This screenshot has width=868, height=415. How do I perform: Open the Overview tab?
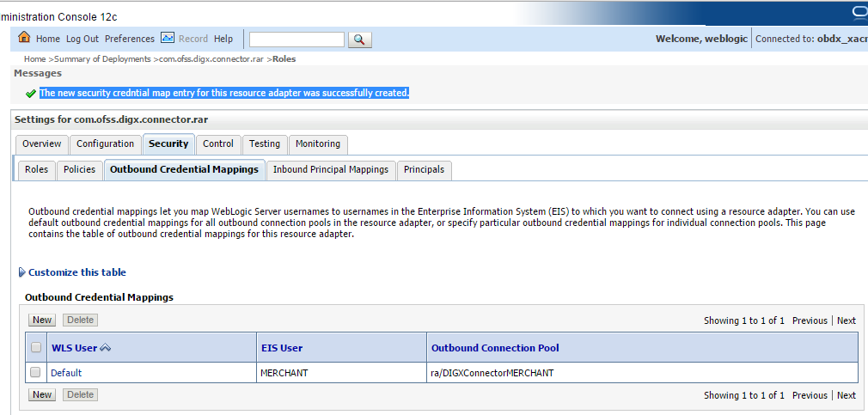[x=41, y=143]
